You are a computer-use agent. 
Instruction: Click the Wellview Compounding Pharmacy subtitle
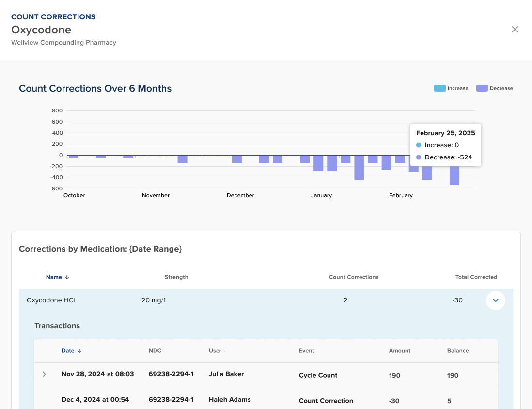64,43
